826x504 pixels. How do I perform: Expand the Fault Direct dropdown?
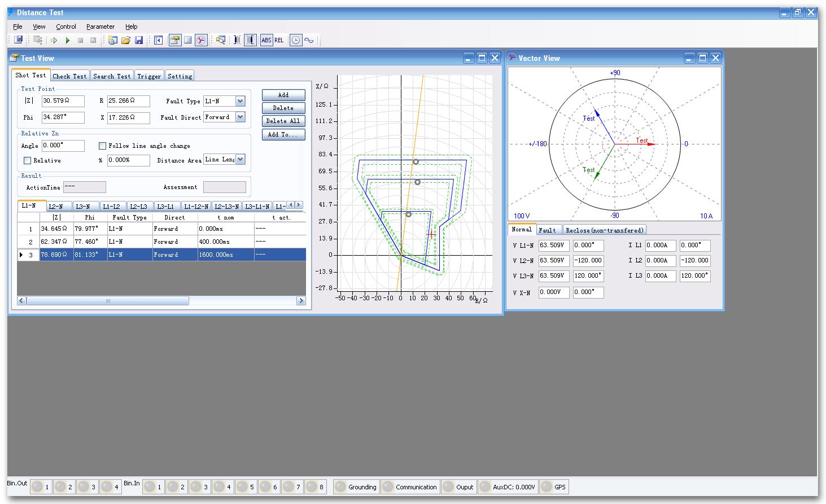tap(240, 117)
